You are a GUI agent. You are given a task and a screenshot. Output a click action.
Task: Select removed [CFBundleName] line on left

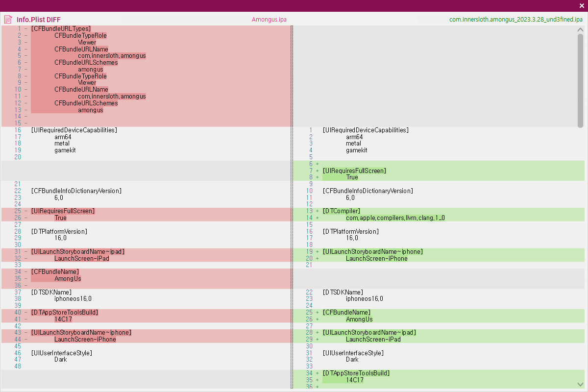(x=55, y=272)
